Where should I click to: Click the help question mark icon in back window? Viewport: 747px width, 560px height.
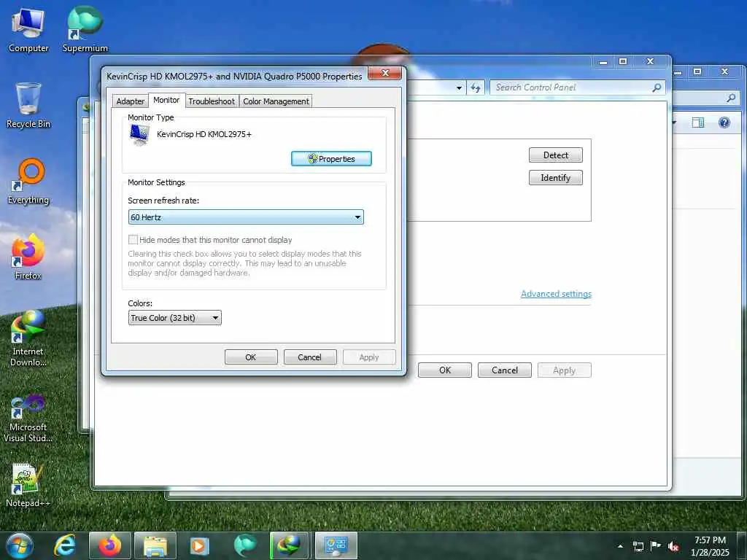tap(724, 122)
